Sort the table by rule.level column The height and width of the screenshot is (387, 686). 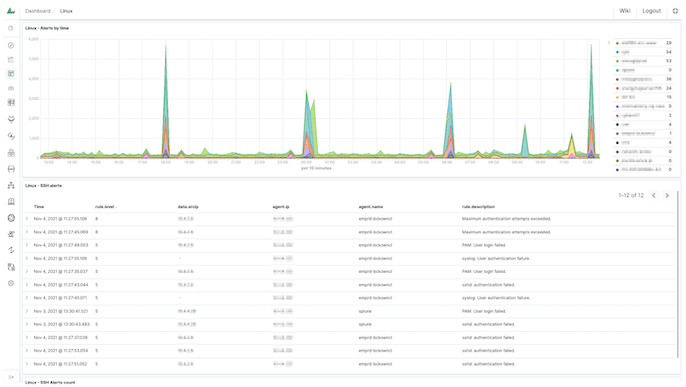coord(105,206)
